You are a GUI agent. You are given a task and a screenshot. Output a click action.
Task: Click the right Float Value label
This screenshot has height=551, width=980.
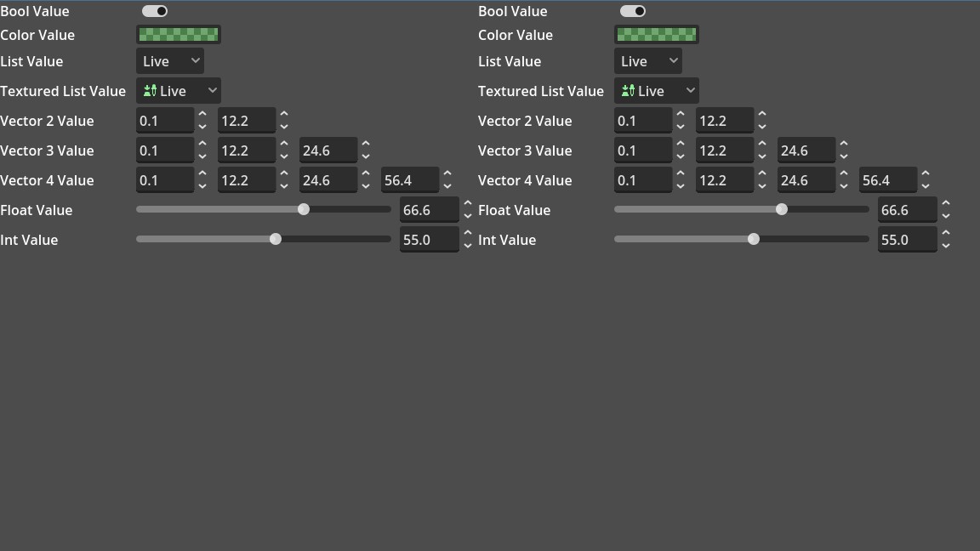tap(515, 211)
